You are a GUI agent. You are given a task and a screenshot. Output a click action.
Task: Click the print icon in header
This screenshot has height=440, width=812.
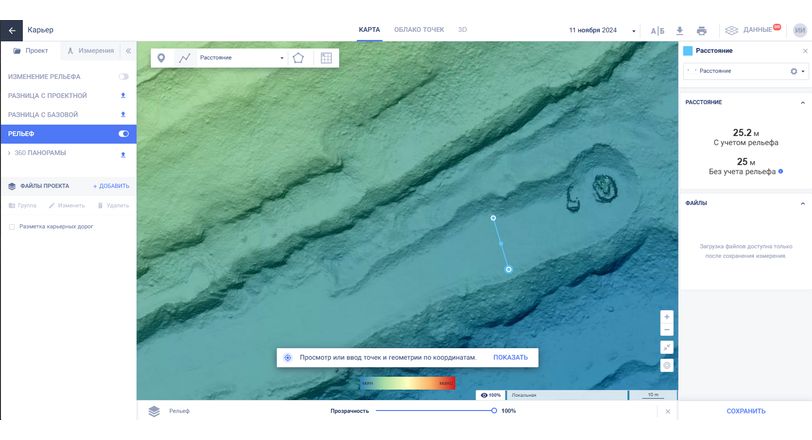point(701,30)
